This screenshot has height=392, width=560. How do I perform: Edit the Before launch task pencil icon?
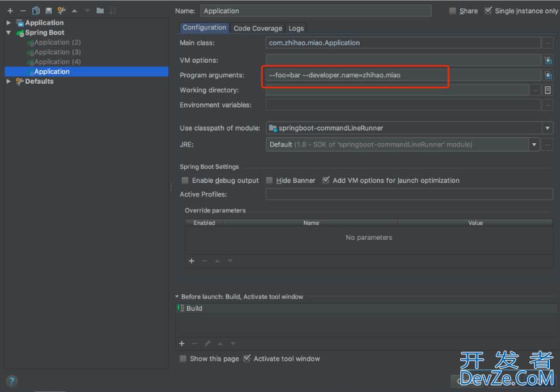(x=207, y=343)
